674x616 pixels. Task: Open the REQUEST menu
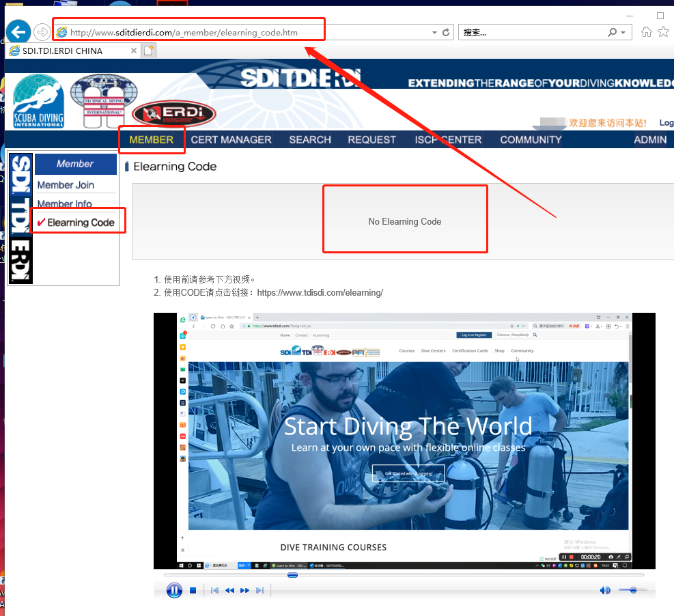[371, 140]
